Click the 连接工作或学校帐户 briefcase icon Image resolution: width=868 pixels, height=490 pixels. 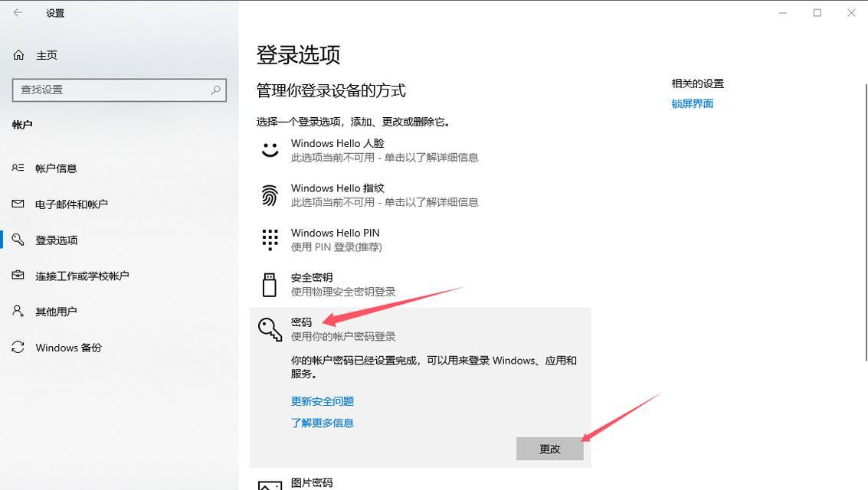[18, 275]
